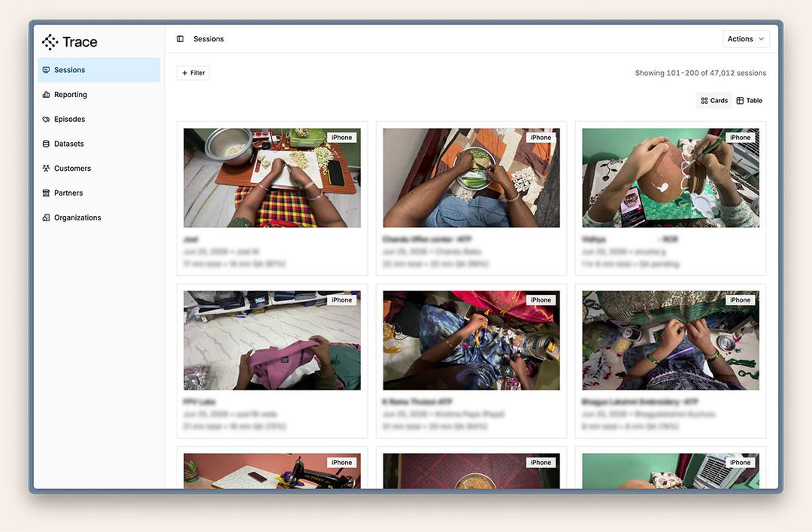Go to the Datasets page label
The width and height of the screenshot is (812, 532).
[69, 144]
